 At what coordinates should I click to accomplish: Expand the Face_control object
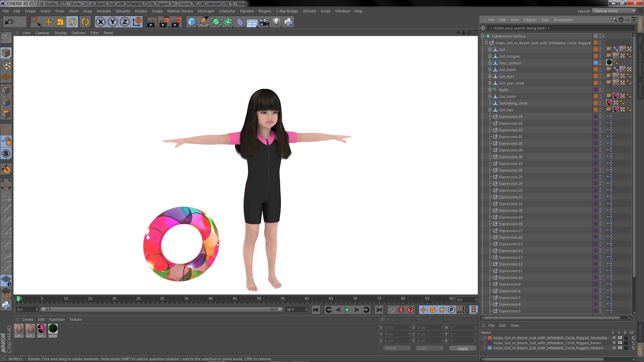(x=490, y=63)
